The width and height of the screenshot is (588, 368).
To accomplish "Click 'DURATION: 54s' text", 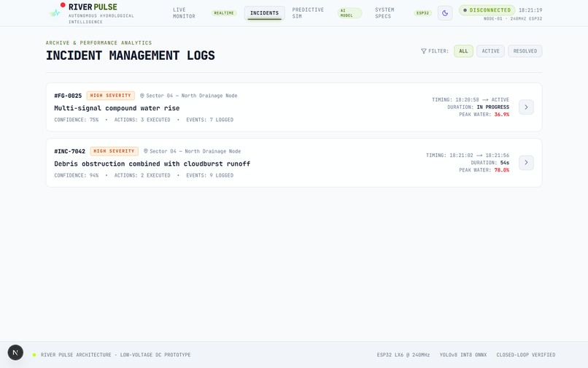I will click(x=490, y=163).
